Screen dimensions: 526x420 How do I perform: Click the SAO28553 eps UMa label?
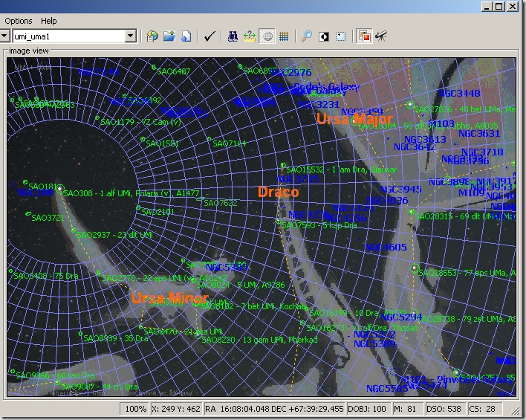[x=467, y=273]
